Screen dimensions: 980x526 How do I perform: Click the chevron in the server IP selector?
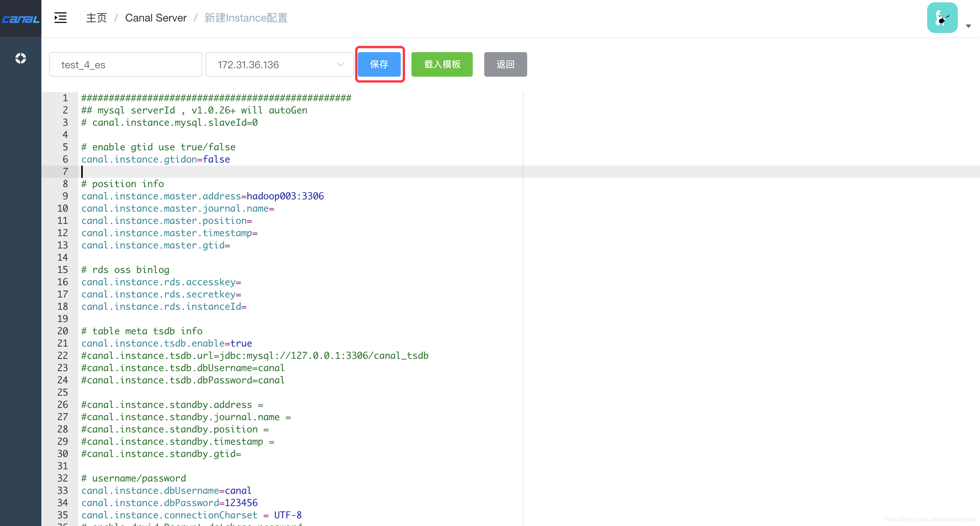pos(340,64)
